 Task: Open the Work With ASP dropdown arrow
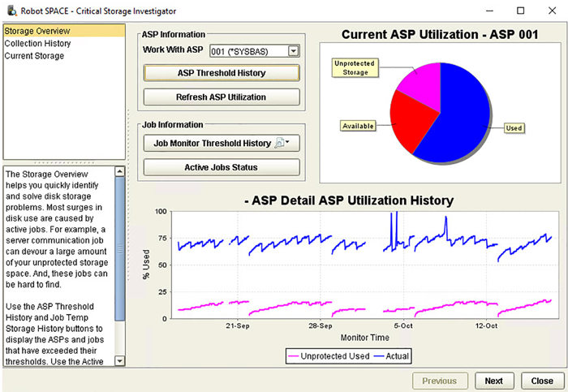(294, 51)
